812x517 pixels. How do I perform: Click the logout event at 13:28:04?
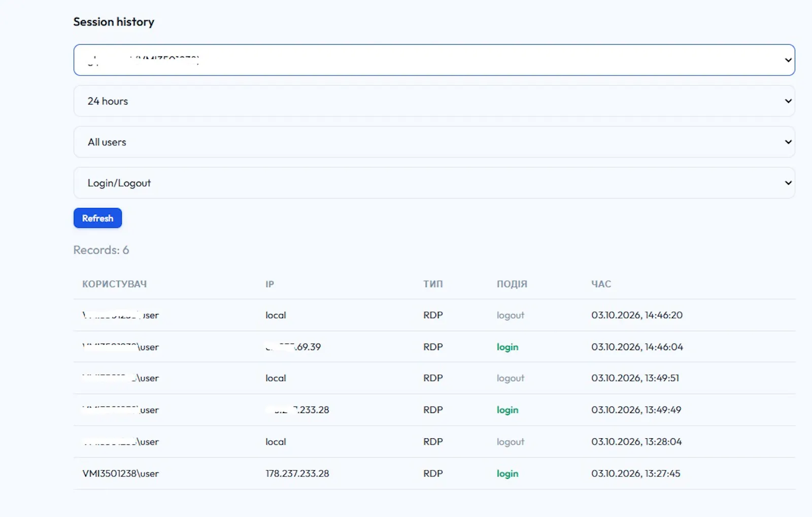[x=510, y=442]
